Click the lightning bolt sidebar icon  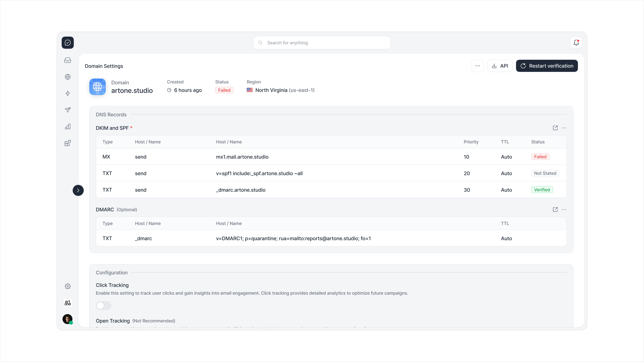coord(68,93)
